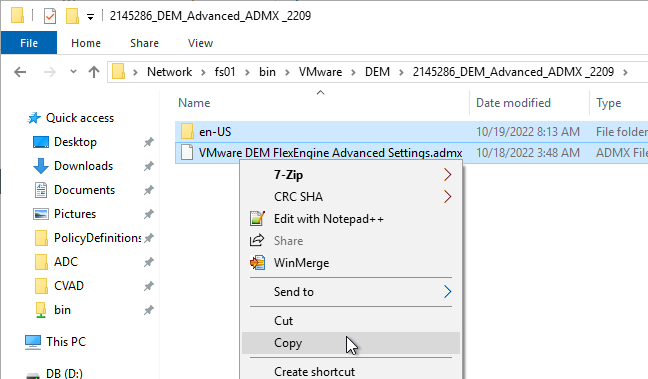Viewport: 648px width, 379px height.
Task: Click the Documents icon in Quick access
Action: click(x=40, y=190)
